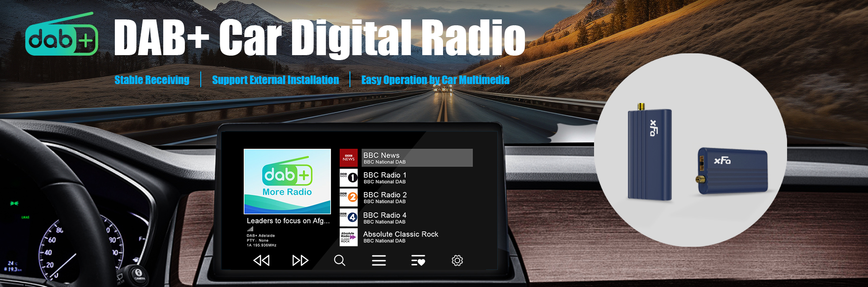Click the 'Support External Installation' text
This screenshot has height=287, width=868.
click(x=275, y=80)
